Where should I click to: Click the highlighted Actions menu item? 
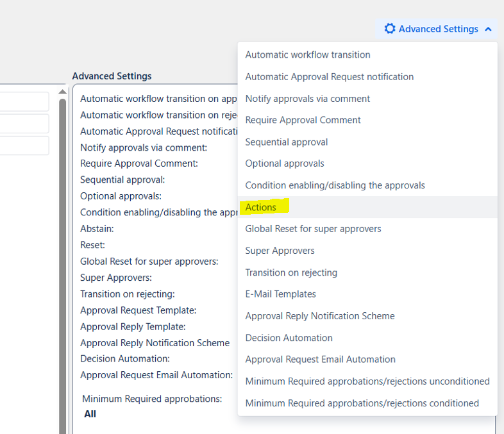coord(261,207)
